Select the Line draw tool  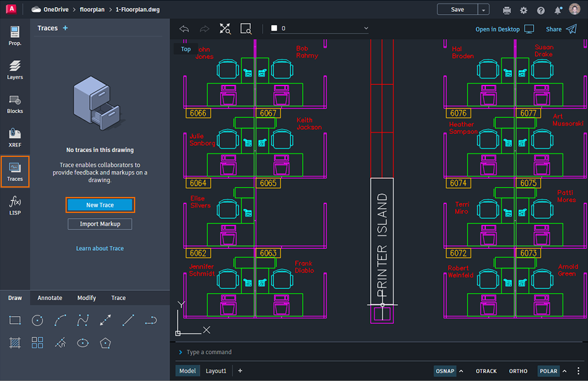[x=128, y=320]
